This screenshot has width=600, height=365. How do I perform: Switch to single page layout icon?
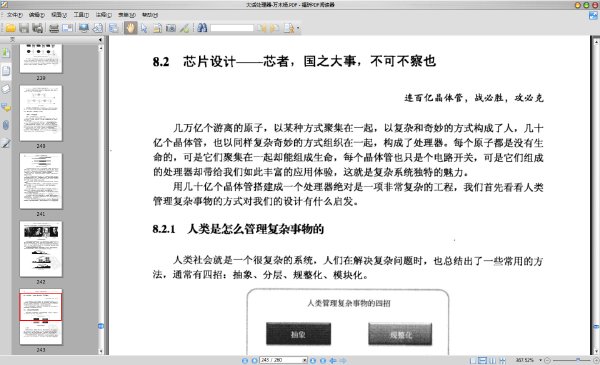(x=473, y=360)
